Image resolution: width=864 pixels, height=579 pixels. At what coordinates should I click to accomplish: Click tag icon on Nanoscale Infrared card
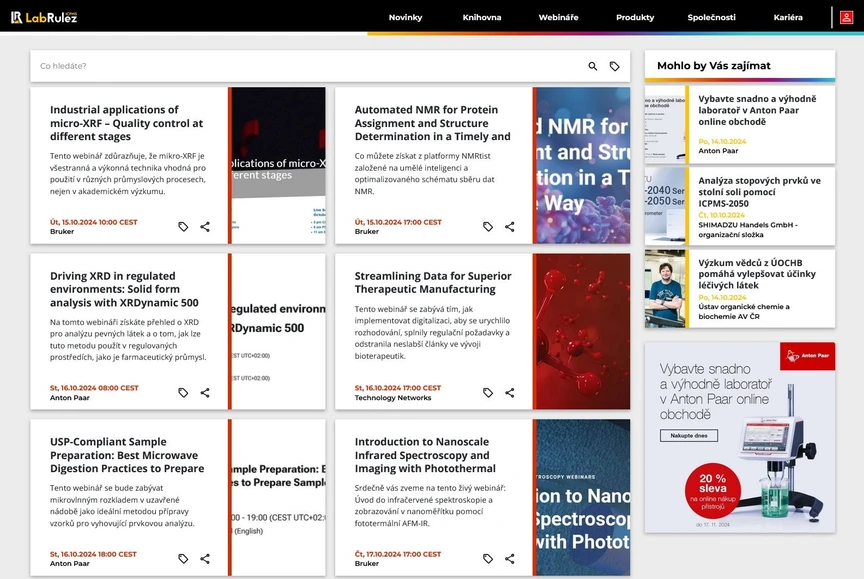[488, 559]
